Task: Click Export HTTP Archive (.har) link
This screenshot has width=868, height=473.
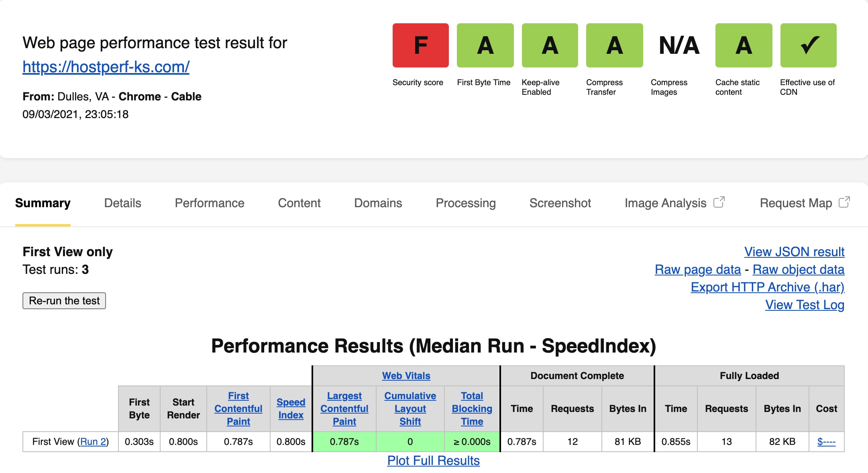Action: [x=767, y=287]
